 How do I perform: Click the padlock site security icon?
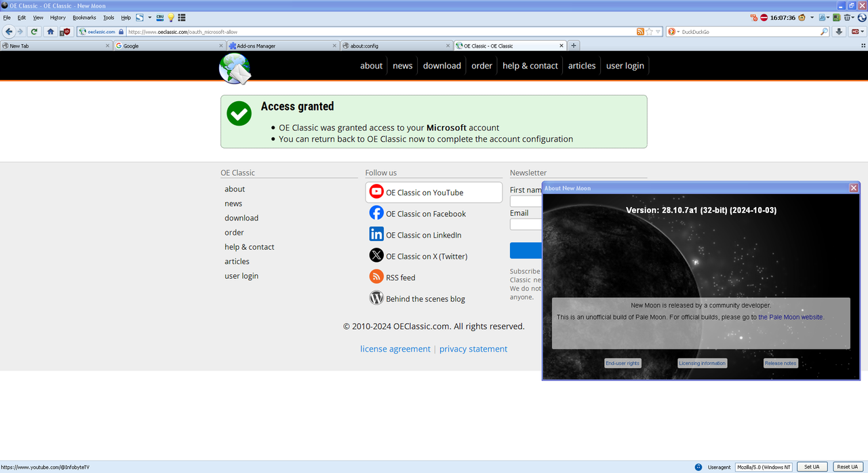pyautogui.click(x=121, y=31)
